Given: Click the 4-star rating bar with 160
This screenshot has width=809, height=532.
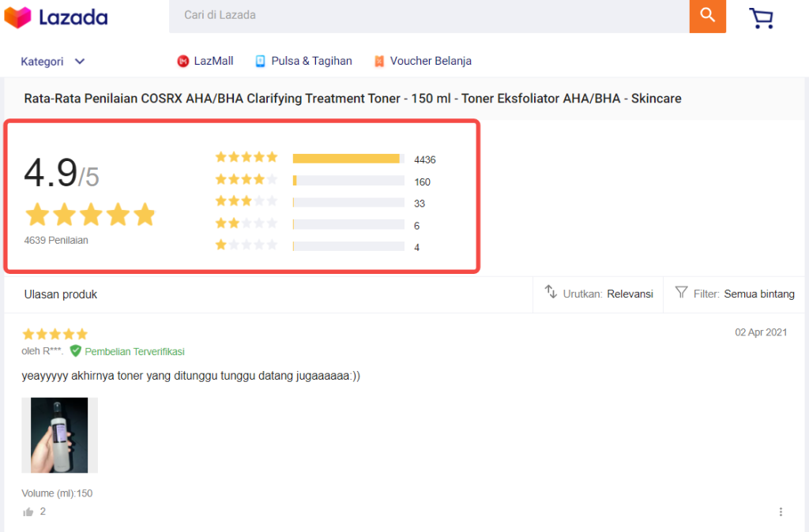Looking at the screenshot, I should click(x=348, y=181).
